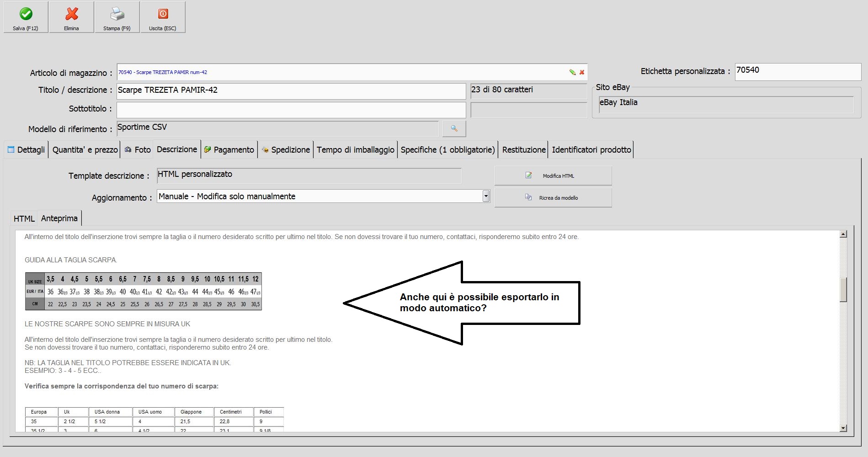Click the magnifier search button beside Modello di riferimento
Viewport: 868px width, 457px height.
click(x=454, y=128)
